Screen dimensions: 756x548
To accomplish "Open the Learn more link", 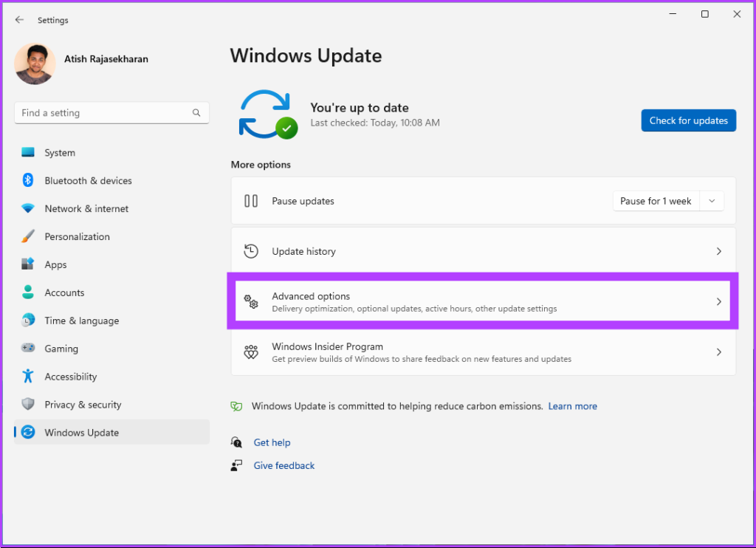I will click(x=572, y=406).
